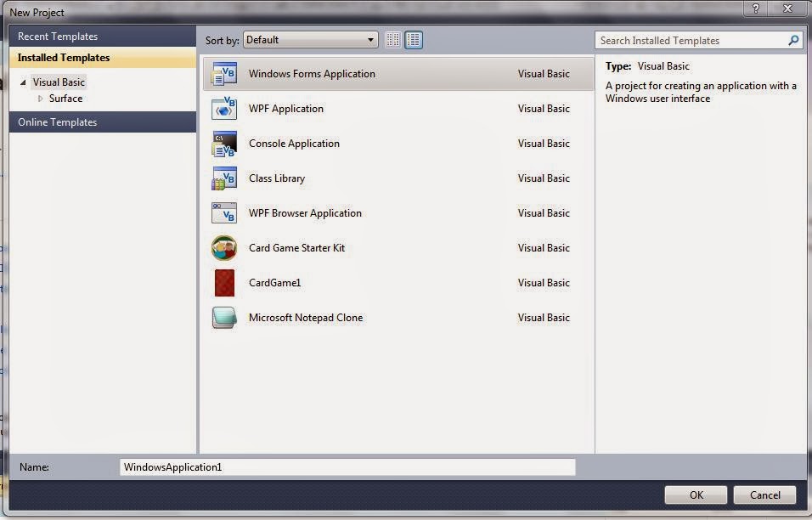Image resolution: width=812 pixels, height=520 pixels.
Task: Click the Microsoft Notepad Clone icon
Action: (223, 318)
